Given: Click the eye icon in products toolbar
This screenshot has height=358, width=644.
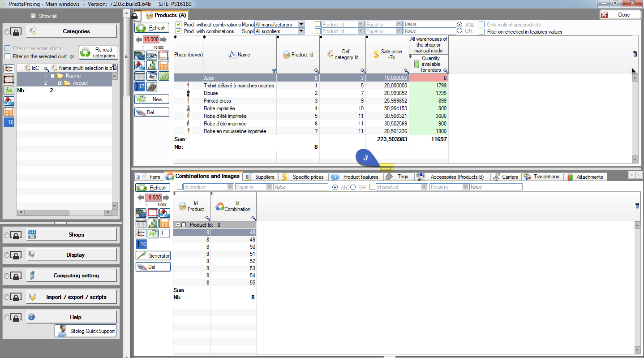Looking at the screenshot, I should (152, 55).
